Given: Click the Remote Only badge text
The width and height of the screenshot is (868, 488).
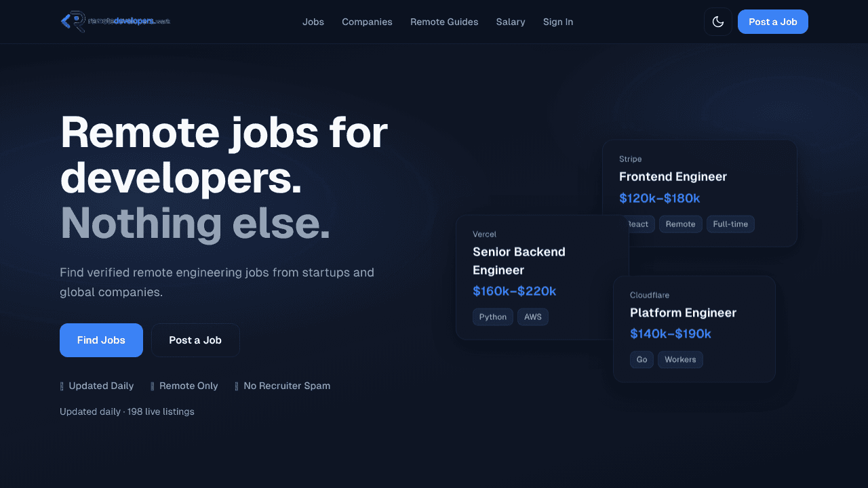Looking at the screenshot, I should (189, 386).
